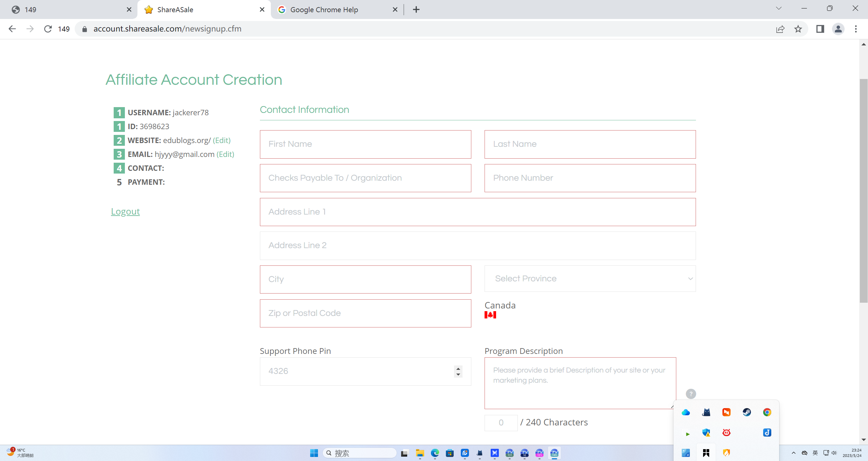Click the Logout link
The width and height of the screenshot is (868, 461).
pyautogui.click(x=125, y=212)
